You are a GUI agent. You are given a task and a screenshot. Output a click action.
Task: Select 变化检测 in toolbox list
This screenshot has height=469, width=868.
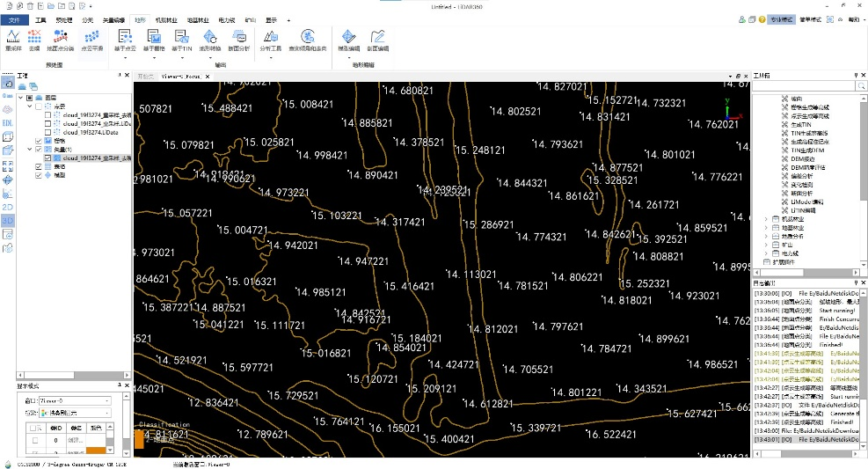point(801,185)
